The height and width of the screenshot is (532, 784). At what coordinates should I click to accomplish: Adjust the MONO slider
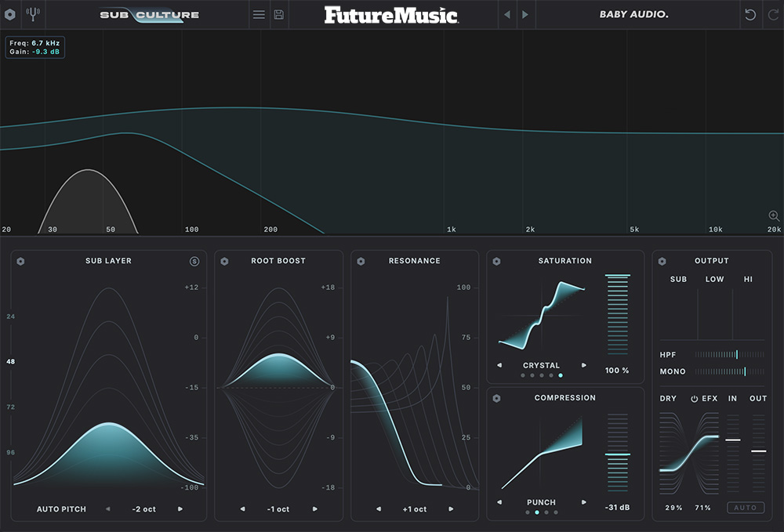pos(729,371)
